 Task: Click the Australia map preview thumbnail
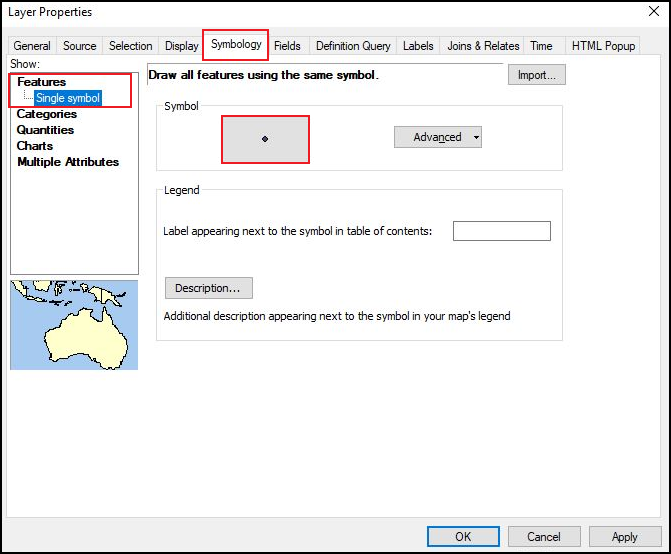(x=74, y=325)
